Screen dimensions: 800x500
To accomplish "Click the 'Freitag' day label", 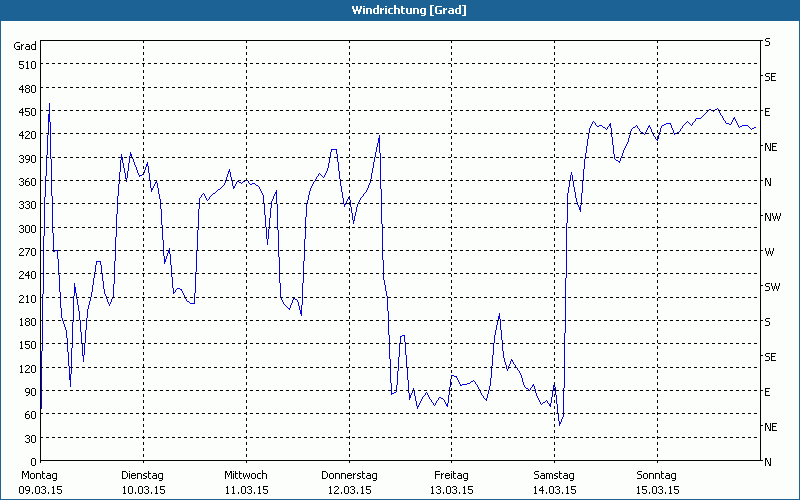I will (x=451, y=475).
